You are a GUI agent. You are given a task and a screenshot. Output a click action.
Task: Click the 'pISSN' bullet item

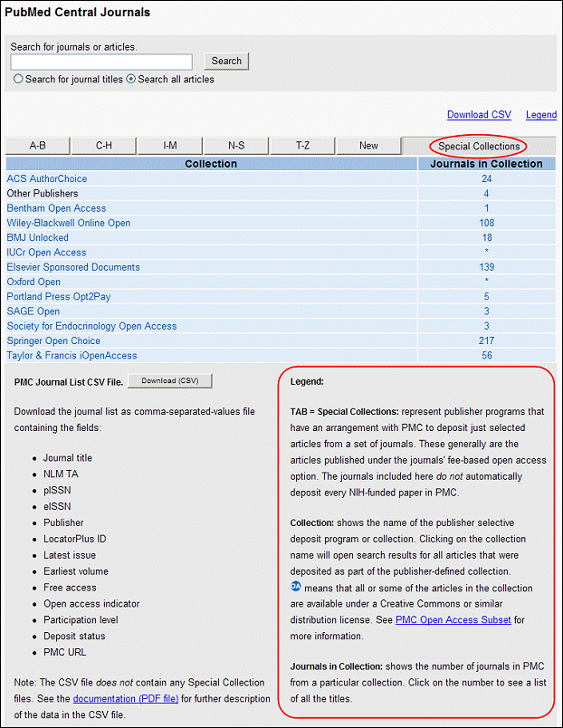click(57, 491)
